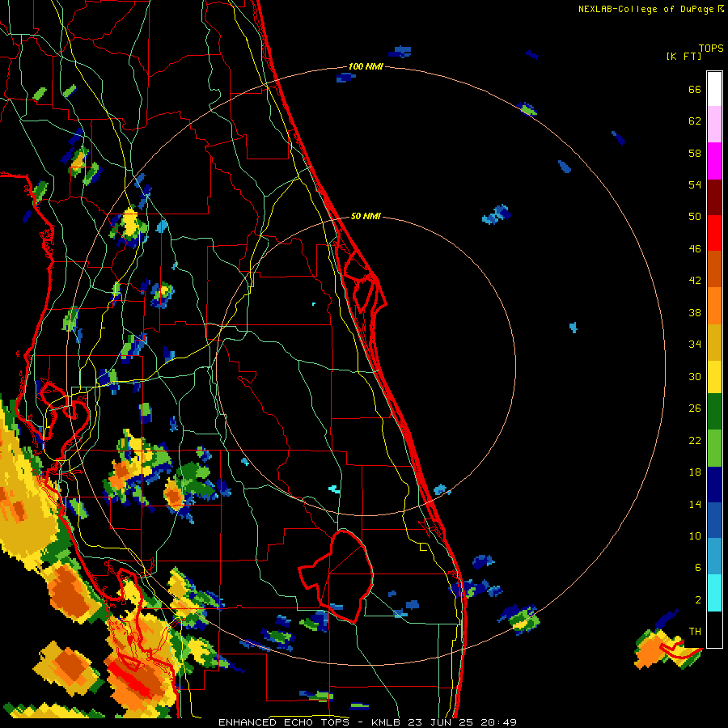Select the magenta 58 kft legend swatch
This screenshot has width=728, height=728.
[x=714, y=161]
